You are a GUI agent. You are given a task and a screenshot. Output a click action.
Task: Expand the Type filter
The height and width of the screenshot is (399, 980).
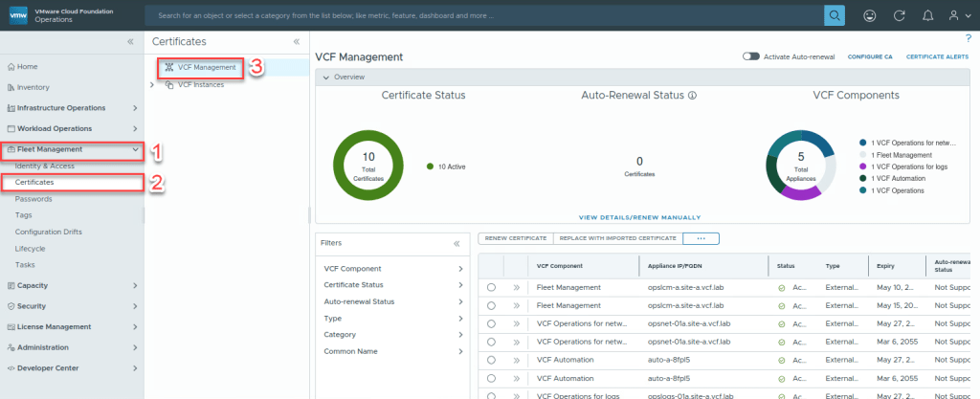pyautogui.click(x=460, y=319)
